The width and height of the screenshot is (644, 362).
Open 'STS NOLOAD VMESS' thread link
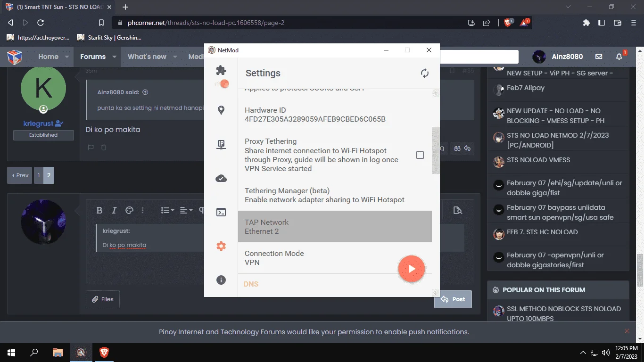[538, 160]
